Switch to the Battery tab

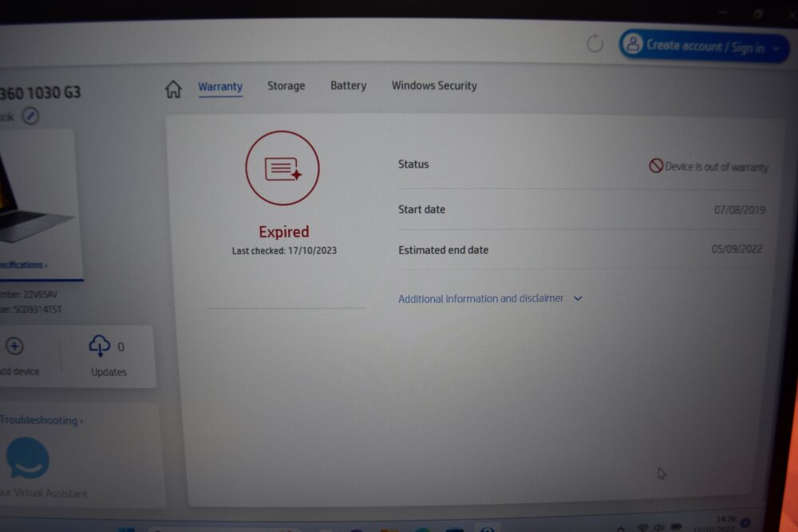click(x=348, y=85)
